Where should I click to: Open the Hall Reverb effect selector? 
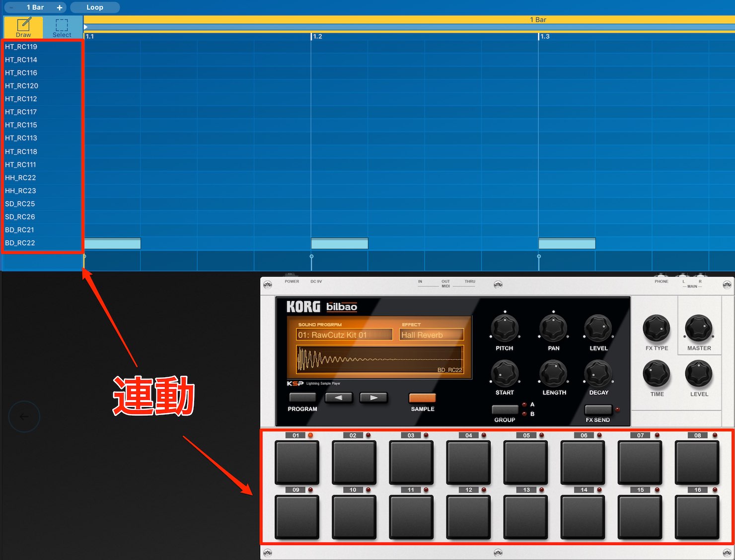(x=432, y=335)
